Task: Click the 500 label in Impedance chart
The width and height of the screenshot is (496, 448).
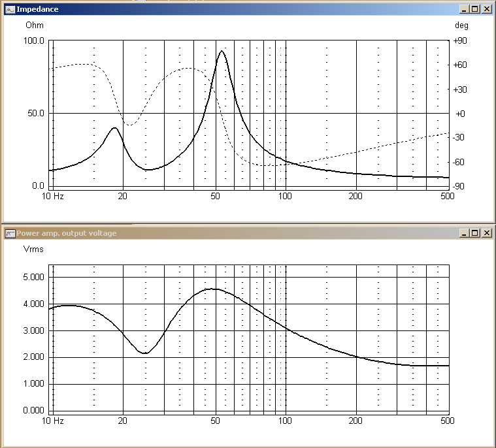Action: pos(447,197)
